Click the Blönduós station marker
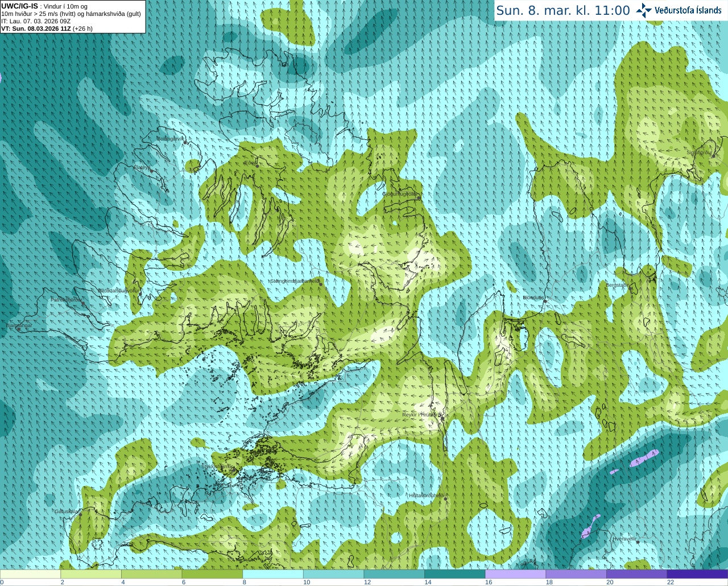Image resolution: width=728 pixels, height=586 pixels. pyautogui.click(x=545, y=302)
